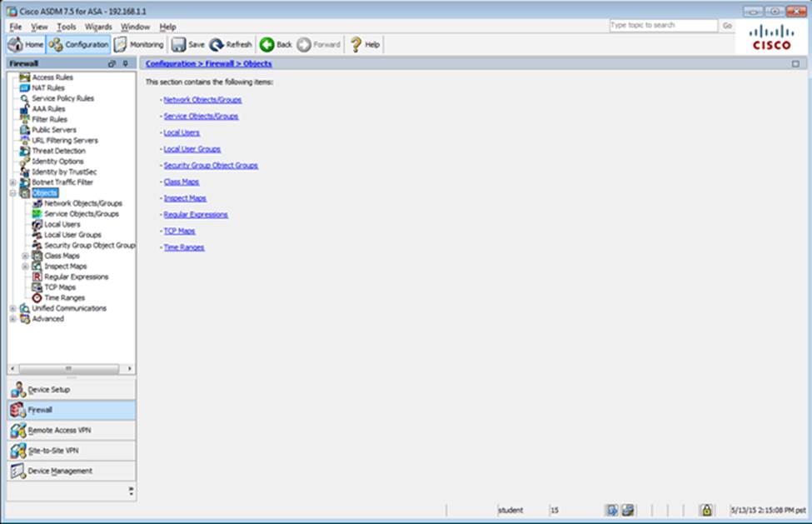Switch to Remote Access VPN section

point(59,430)
